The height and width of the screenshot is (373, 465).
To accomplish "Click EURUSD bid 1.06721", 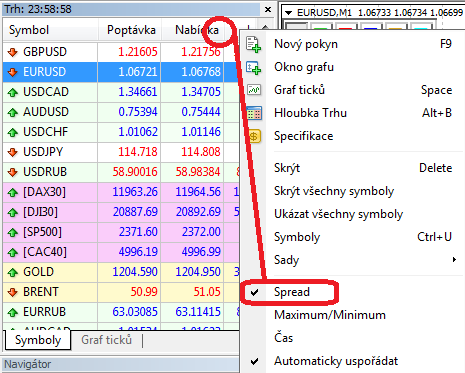I will (x=138, y=72).
